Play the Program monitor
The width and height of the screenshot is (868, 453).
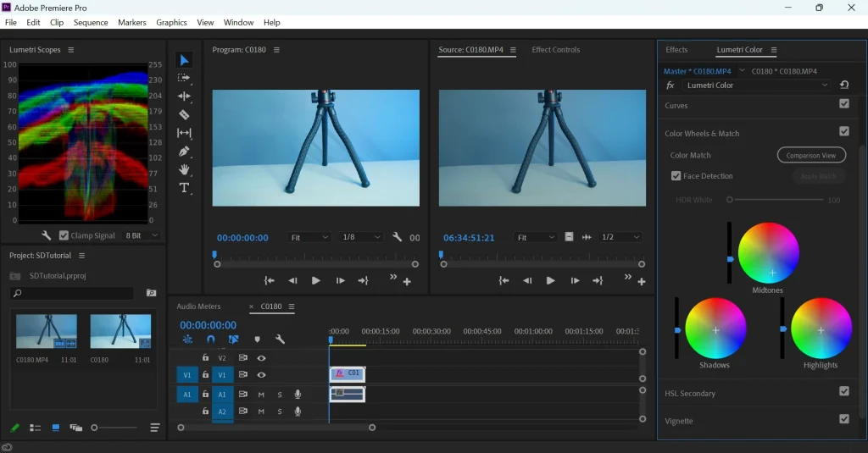[315, 280]
